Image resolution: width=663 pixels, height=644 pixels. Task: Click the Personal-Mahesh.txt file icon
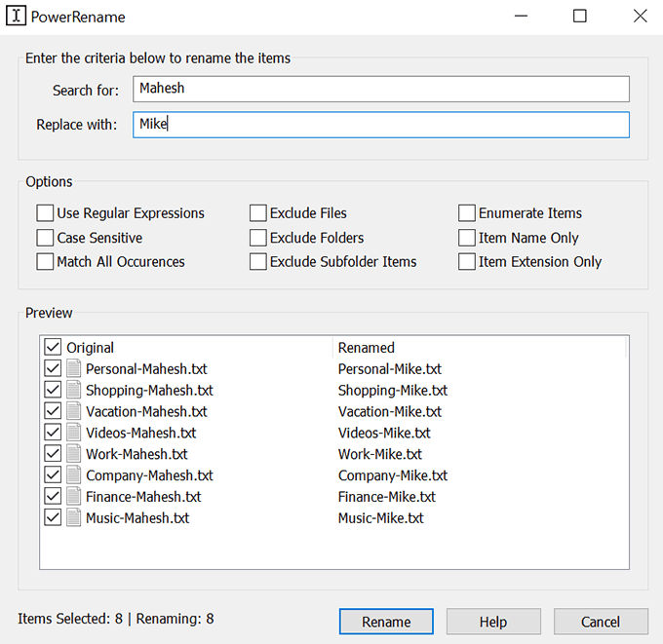click(x=74, y=369)
